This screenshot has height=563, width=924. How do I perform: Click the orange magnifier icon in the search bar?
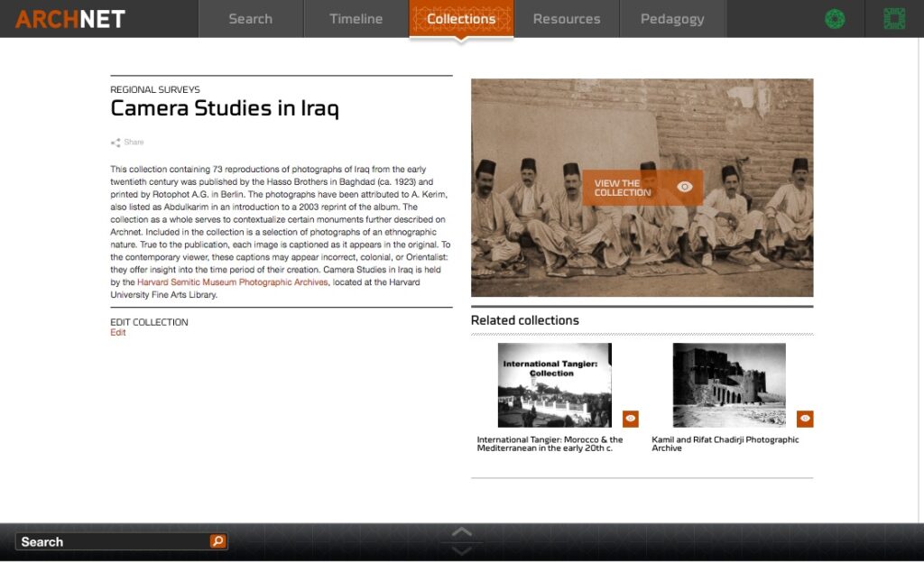pyautogui.click(x=217, y=541)
